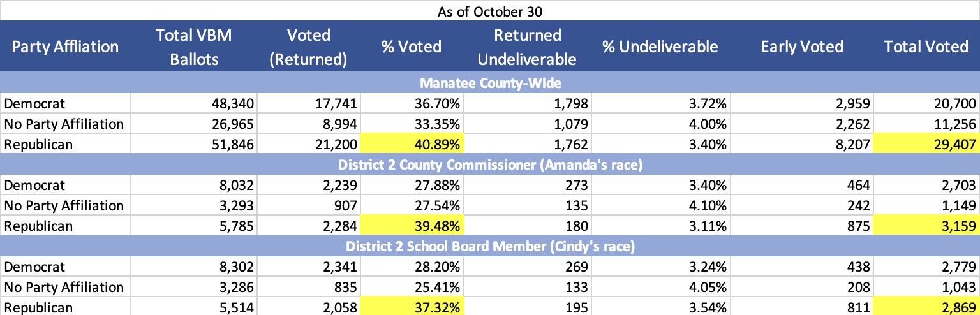Select the Returned Undeliverable header cell

pyautogui.click(x=527, y=47)
